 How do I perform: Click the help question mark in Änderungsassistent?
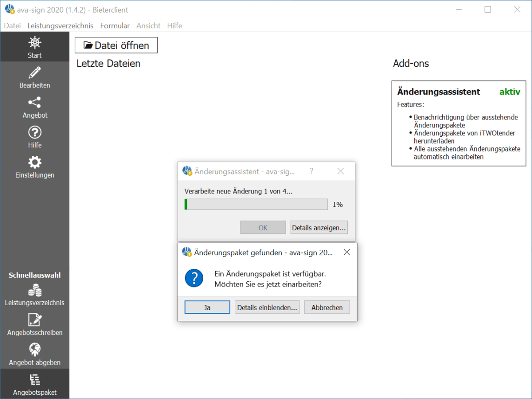click(x=312, y=171)
